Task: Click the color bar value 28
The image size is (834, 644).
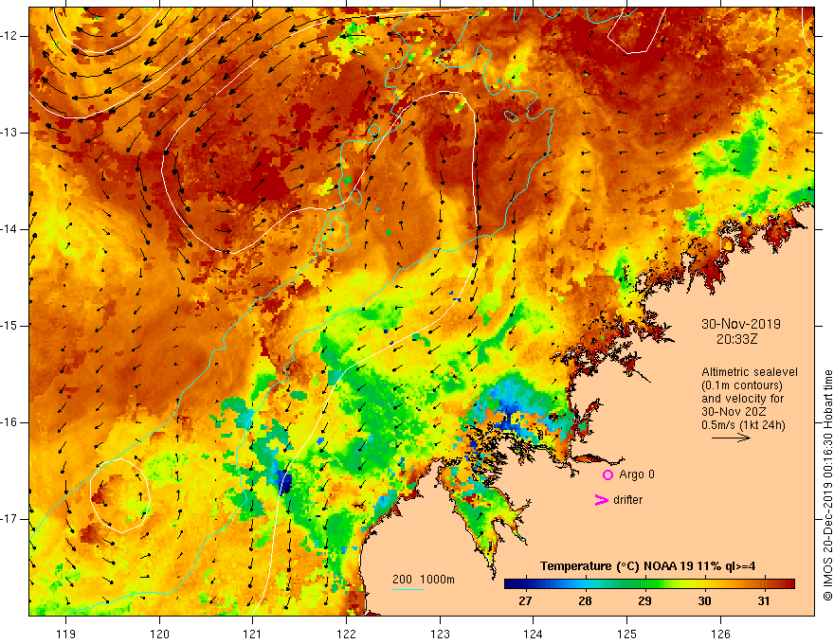Action: point(585,601)
